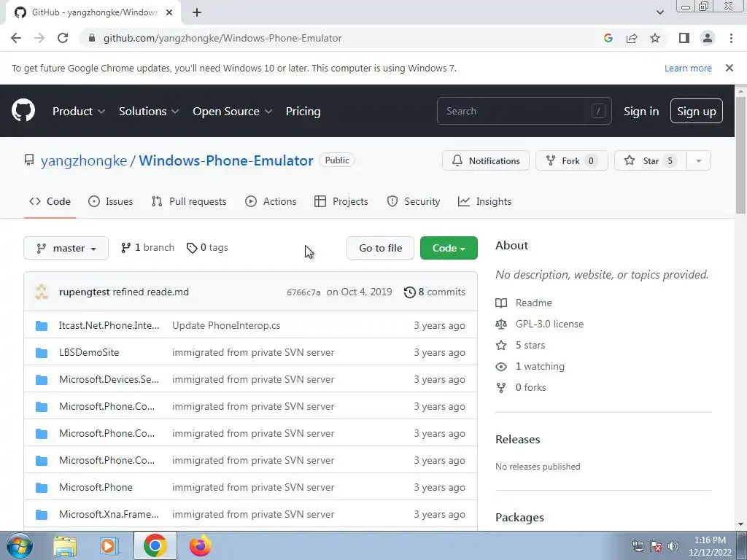Click the Sign up button
The width and height of the screenshot is (747, 560).
tap(697, 111)
